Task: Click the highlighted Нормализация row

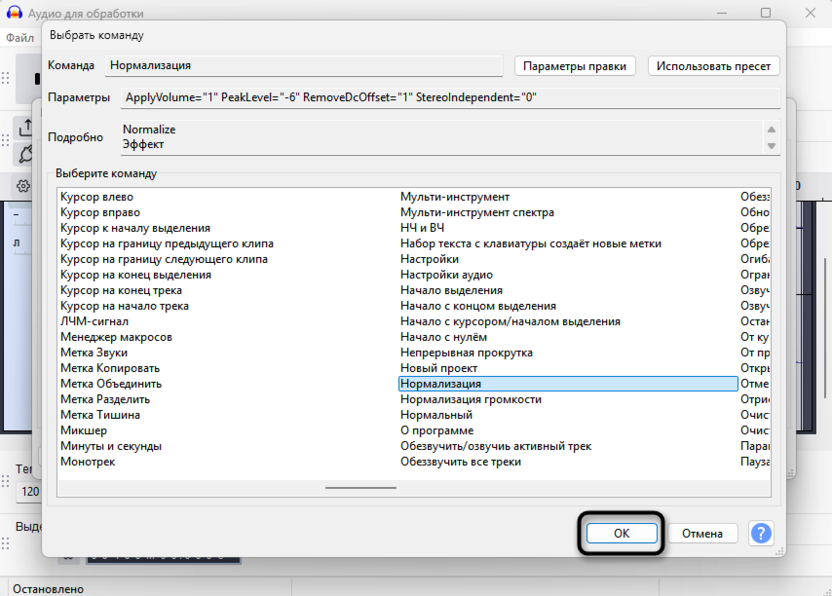Action: tap(568, 384)
